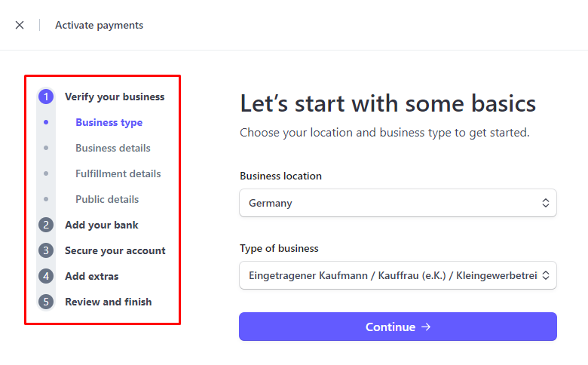
Task: Click the arrow icon on Continue button
Action: click(x=426, y=327)
